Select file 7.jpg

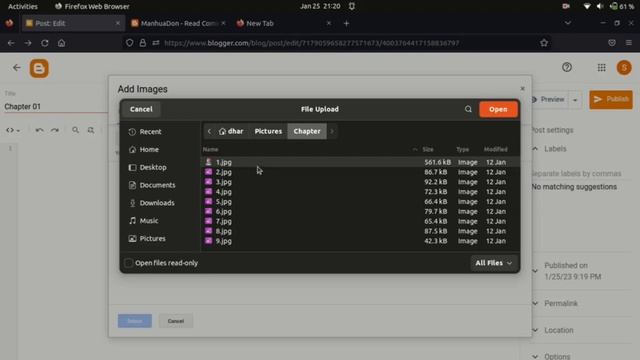(360, 221)
